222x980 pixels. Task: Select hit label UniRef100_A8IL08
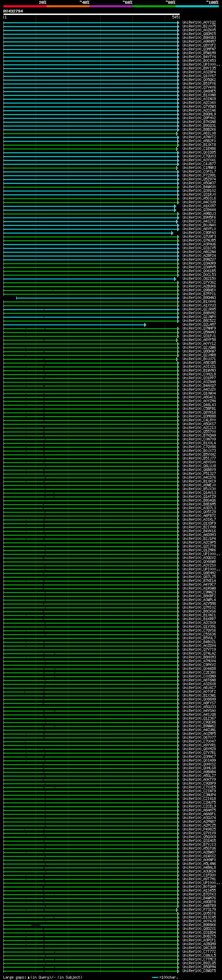pyautogui.click(x=199, y=133)
